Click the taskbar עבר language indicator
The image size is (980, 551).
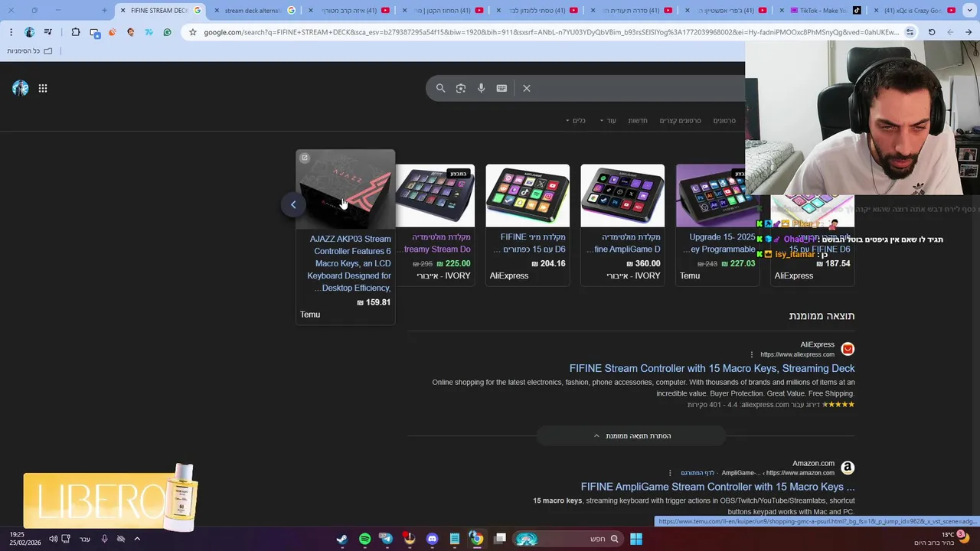85,539
